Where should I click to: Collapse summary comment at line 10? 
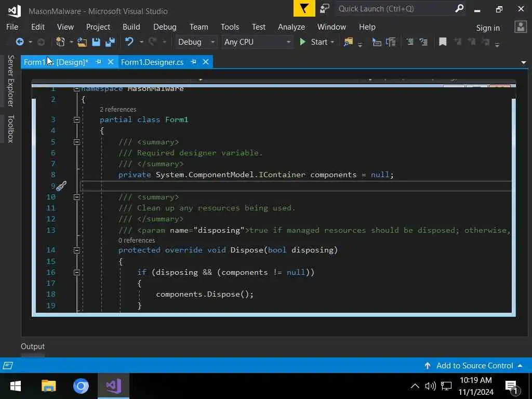pos(77,197)
